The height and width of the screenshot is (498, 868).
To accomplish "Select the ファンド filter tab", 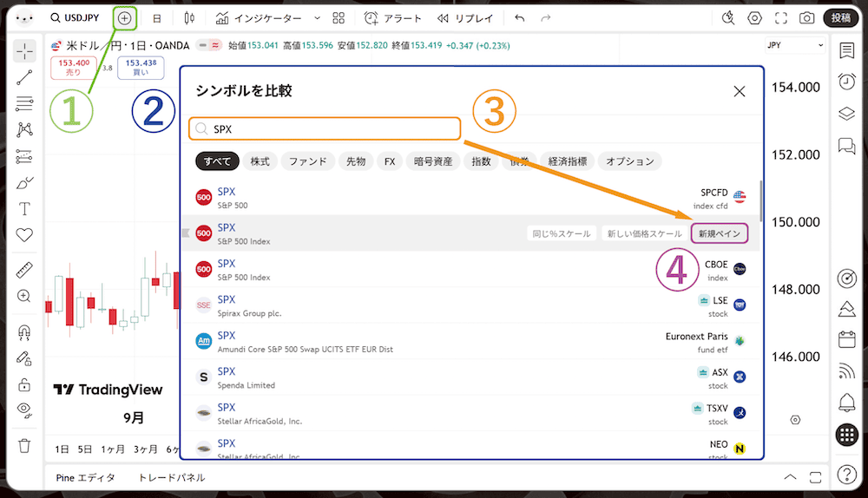I will [308, 161].
